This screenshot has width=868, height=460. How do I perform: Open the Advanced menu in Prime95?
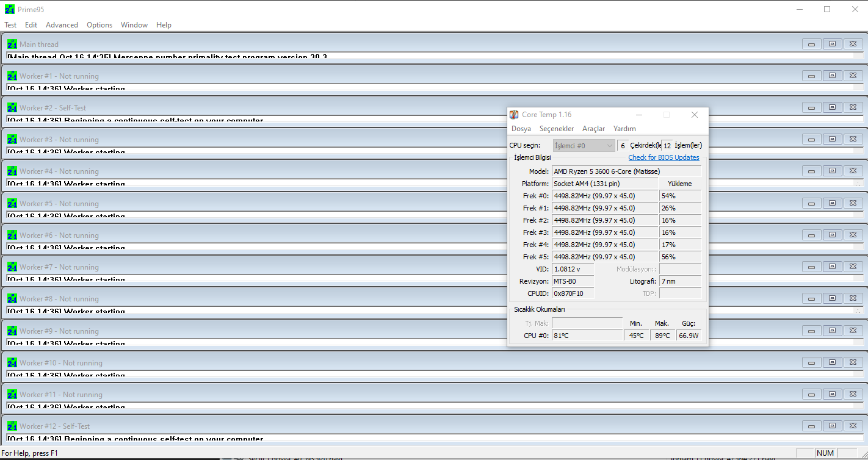click(x=62, y=25)
